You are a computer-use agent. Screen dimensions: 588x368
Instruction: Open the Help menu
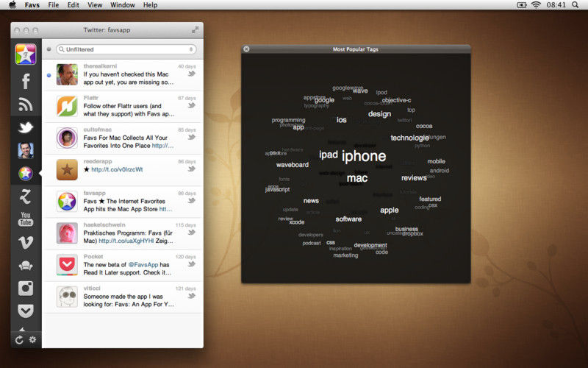(151, 5)
